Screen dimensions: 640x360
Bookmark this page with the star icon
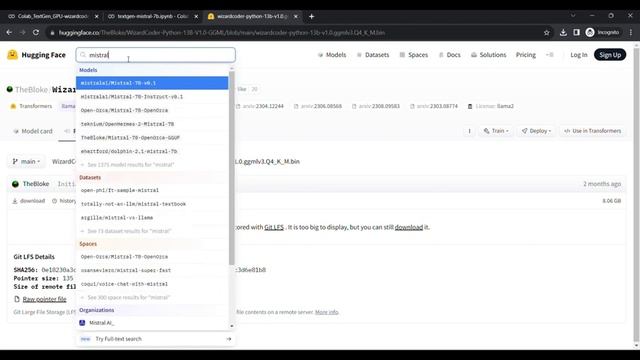point(547,33)
